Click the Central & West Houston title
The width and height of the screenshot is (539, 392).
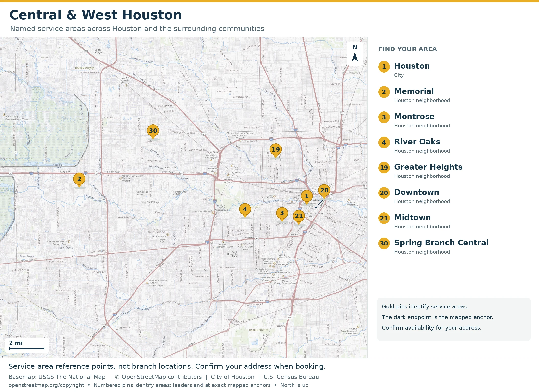pyautogui.click(x=96, y=15)
